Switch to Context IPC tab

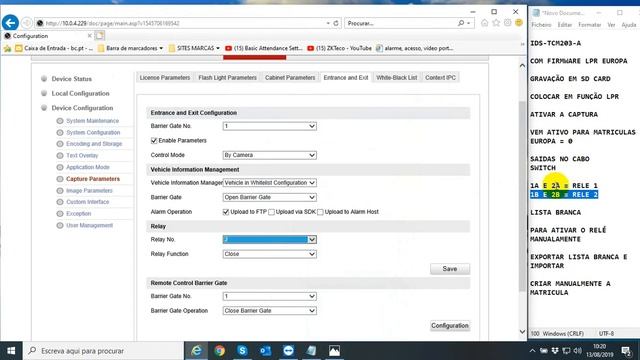coord(440,78)
